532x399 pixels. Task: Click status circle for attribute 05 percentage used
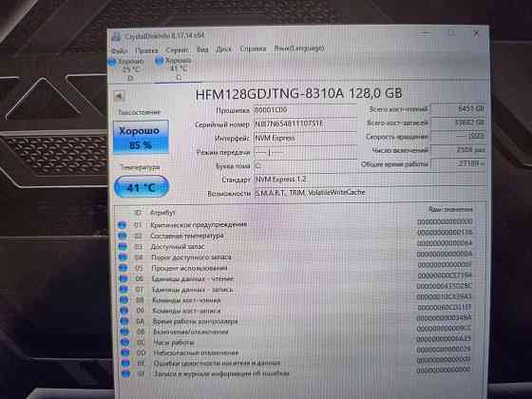(x=123, y=268)
